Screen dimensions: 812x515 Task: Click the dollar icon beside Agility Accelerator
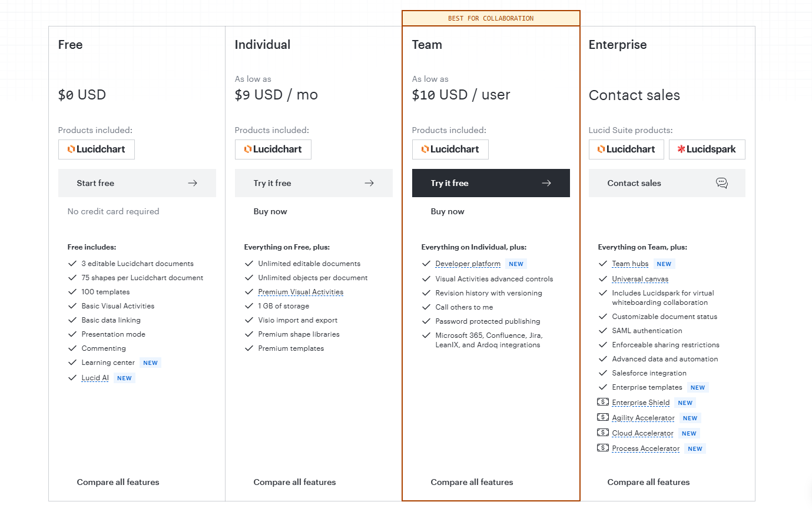coord(603,417)
